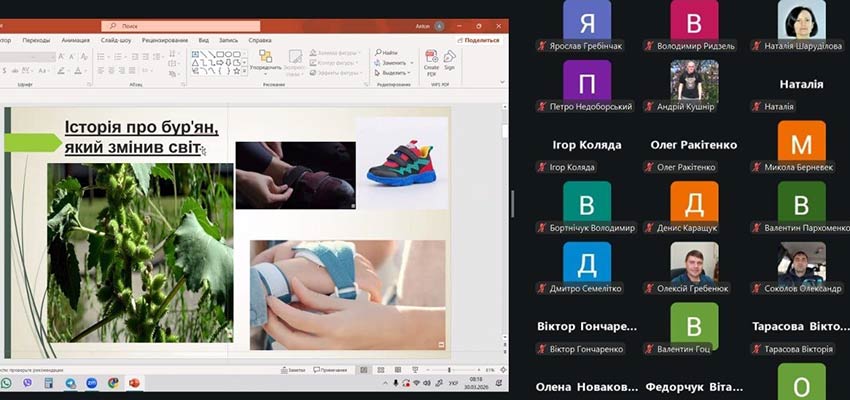Click the PowerPoint icon in taskbar
The image size is (850, 400).
[x=134, y=383]
